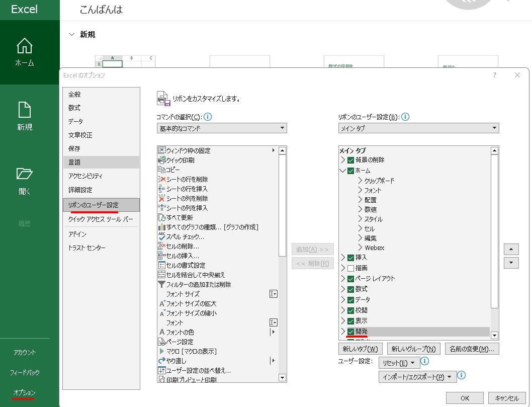Click info icon beside コマンドの選択 label
This screenshot has height=407, width=532.
point(207,117)
